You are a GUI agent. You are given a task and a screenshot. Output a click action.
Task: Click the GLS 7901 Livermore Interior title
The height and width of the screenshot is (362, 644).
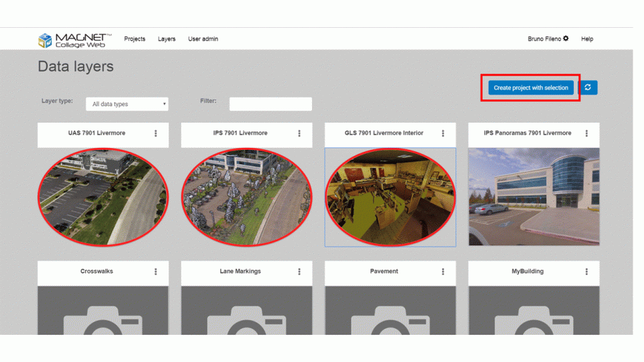(x=384, y=133)
